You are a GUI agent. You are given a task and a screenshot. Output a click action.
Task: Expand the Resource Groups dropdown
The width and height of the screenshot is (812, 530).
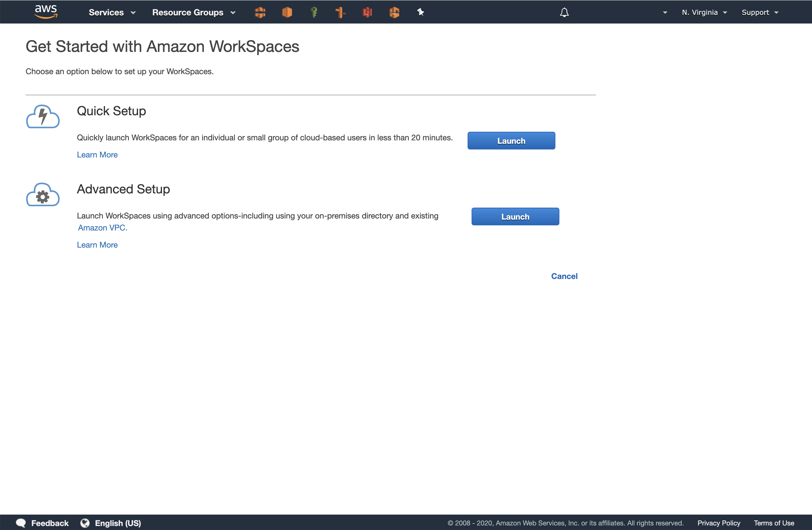[193, 12]
